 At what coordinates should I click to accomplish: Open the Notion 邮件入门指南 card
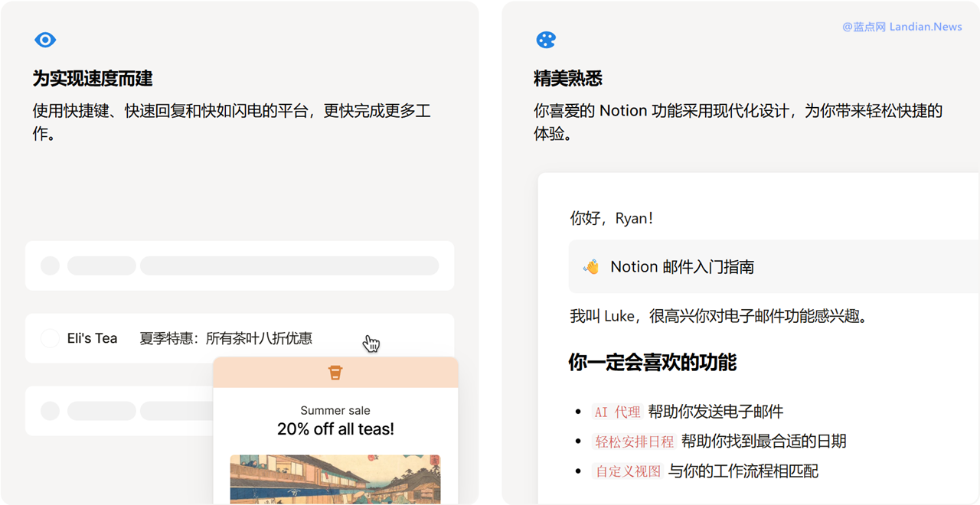click(x=773, y=266)
